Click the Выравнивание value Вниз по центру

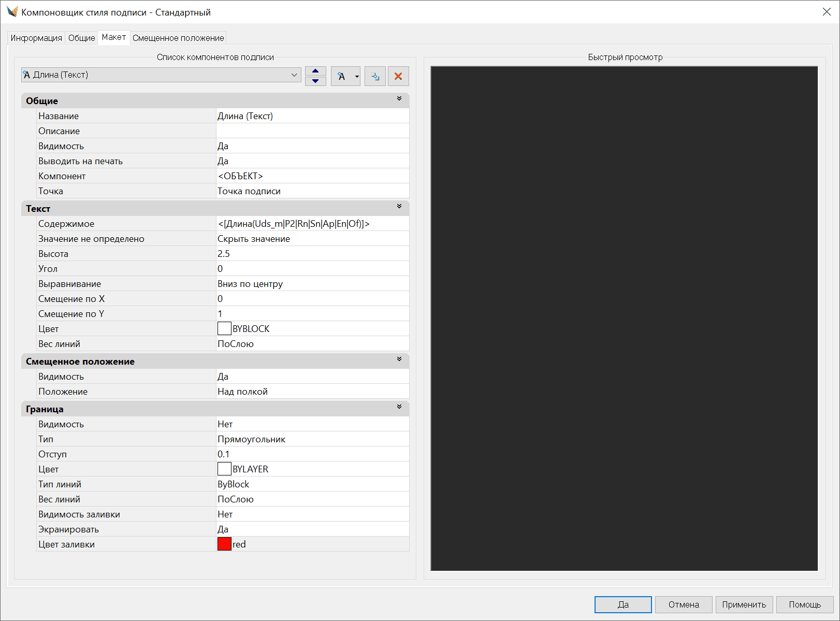[x=313, y=284]
